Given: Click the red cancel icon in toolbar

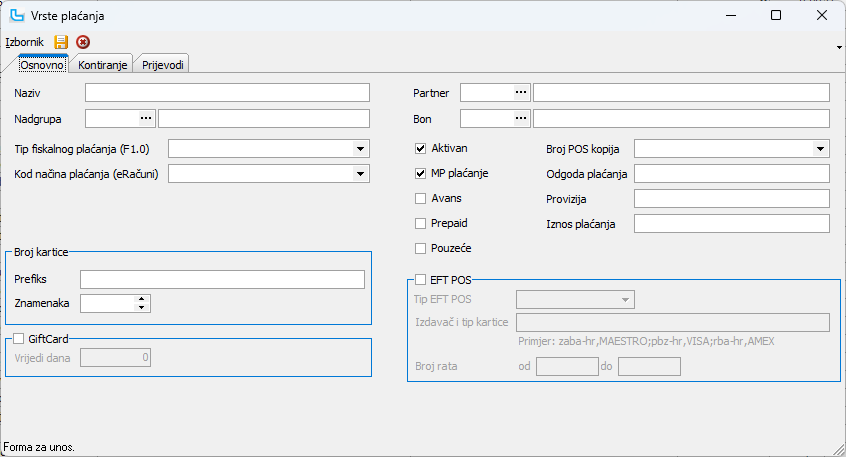Looking at the screenshot, I should (83, 43).
